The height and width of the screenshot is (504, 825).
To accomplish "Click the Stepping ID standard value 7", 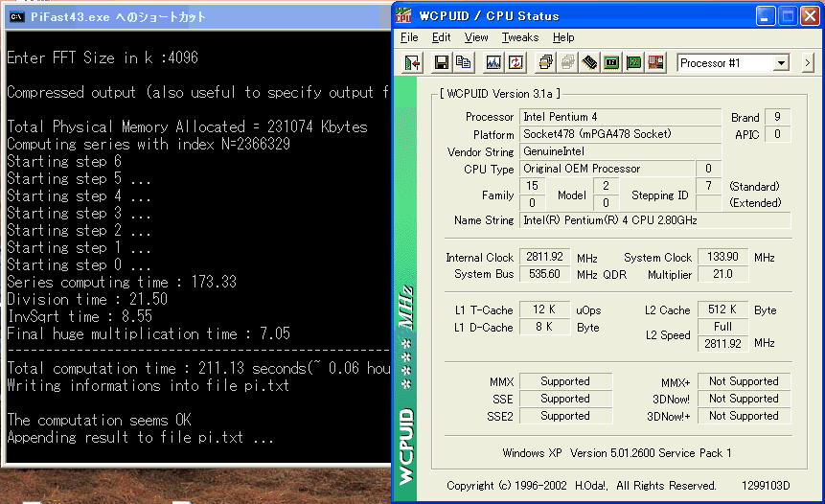I will tap(708, 186).
